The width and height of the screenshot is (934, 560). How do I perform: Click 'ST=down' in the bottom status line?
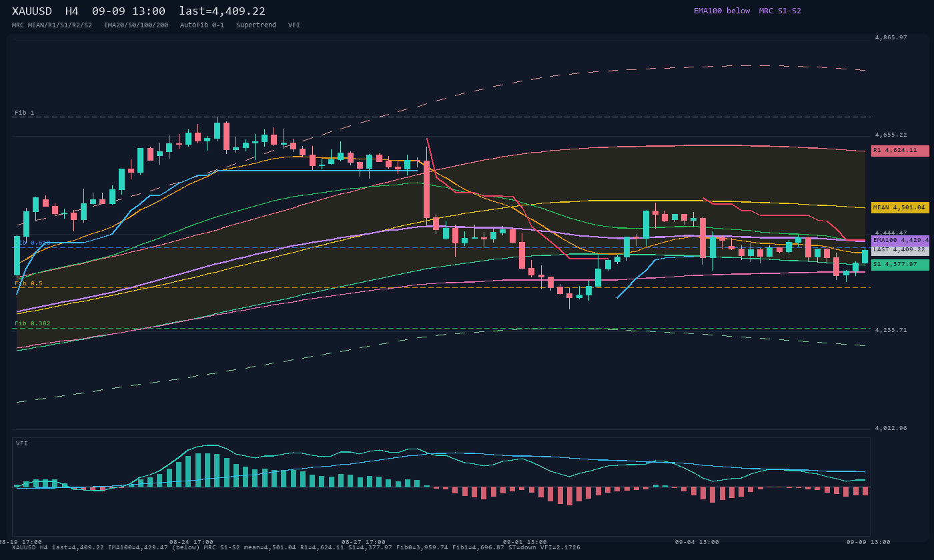[524, 547]
